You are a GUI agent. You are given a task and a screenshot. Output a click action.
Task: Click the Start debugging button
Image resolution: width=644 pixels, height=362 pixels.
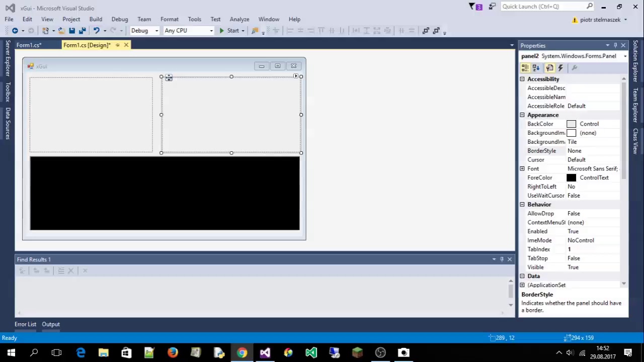click(229, 31)
